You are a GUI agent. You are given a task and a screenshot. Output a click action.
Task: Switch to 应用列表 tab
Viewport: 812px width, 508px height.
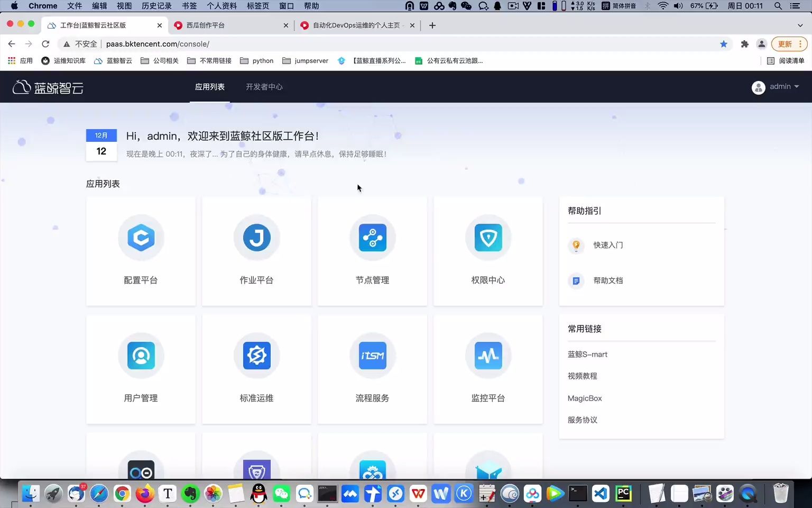pyautogui.click(x=210, y=87)
